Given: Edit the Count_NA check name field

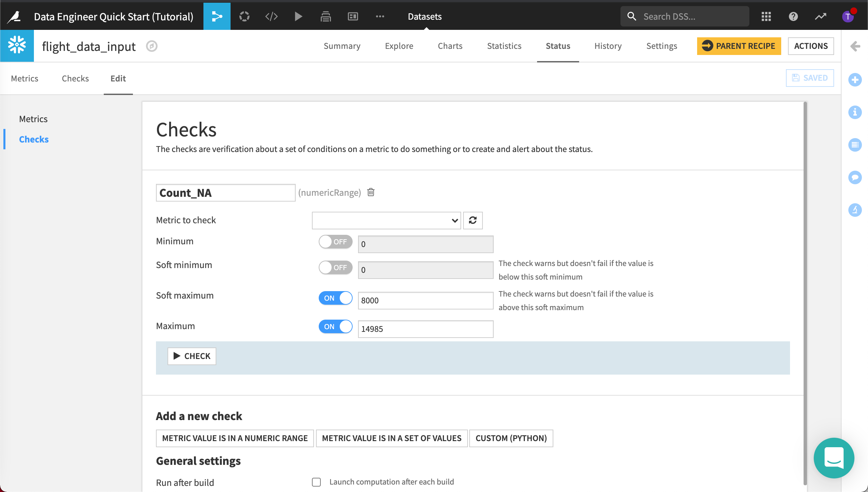Looking at the screenshot, I should click(x=226, y=193).
